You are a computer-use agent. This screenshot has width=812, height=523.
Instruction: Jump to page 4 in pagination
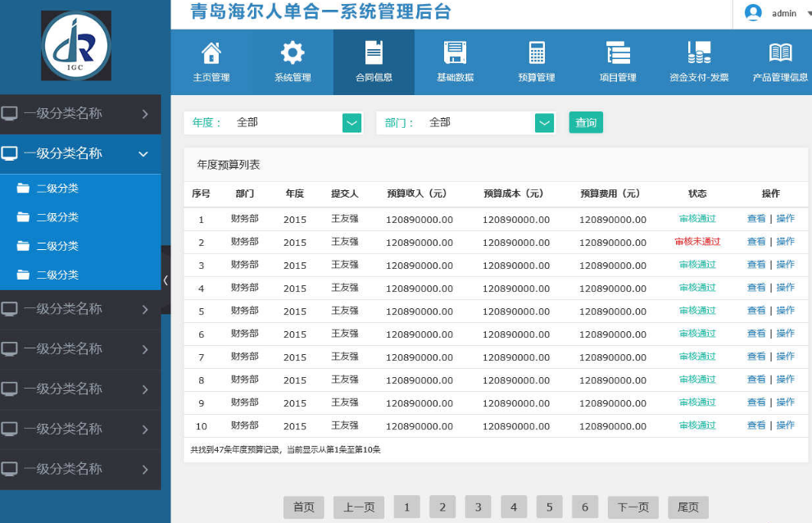513,507
